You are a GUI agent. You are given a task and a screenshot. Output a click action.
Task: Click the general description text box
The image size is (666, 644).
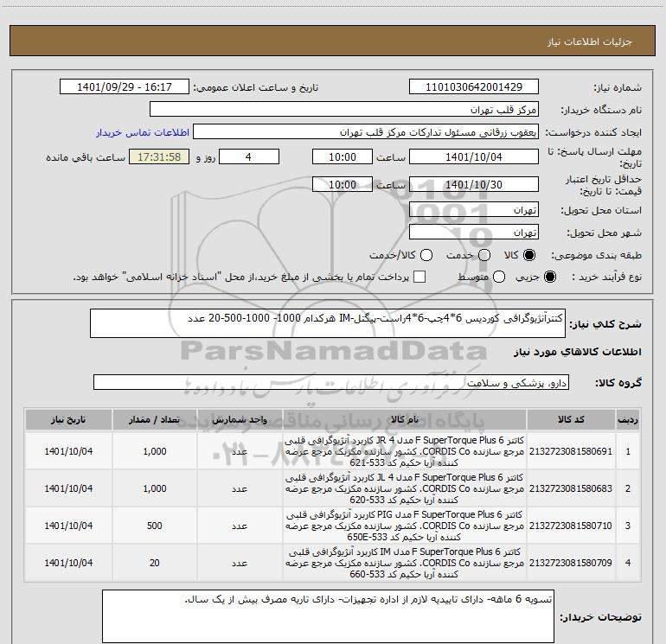(328, 323)
